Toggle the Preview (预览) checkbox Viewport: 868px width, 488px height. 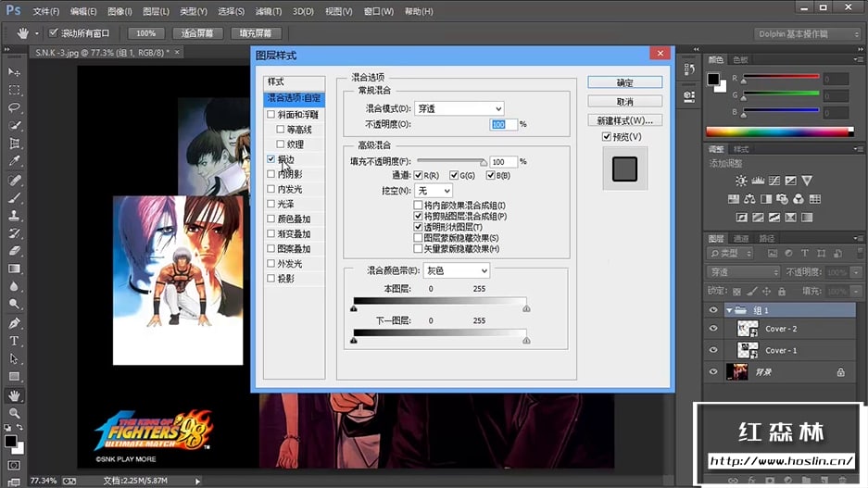(x=607, y=137)
